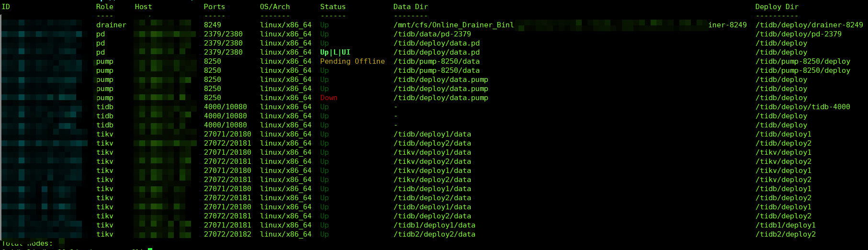
Task: Click the drainer port 8249
Action: (213, 25)
